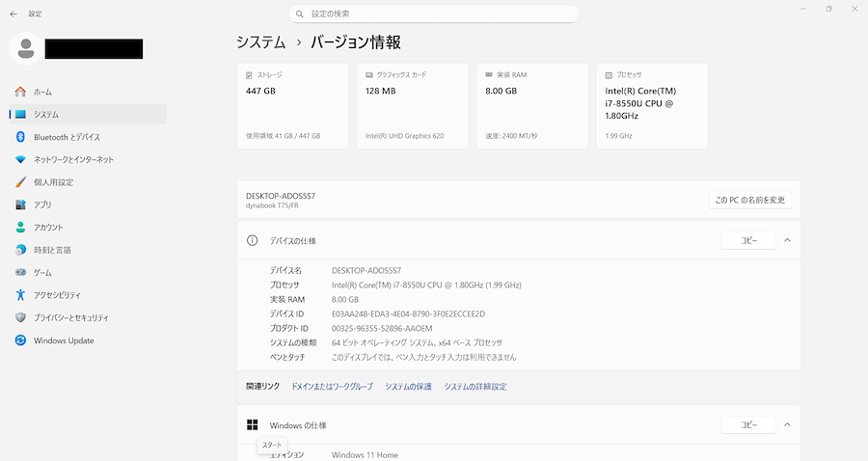Open the ドメインまたはワークグループ link
The image size is (868, 461).
click(332, 387)
